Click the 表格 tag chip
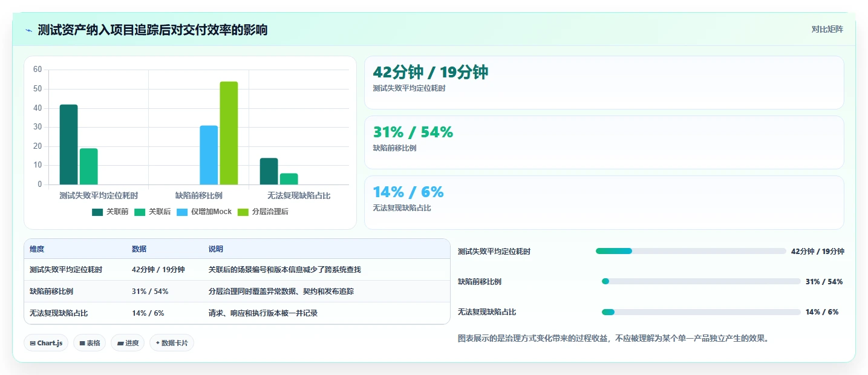This screenshot has width=868, height=375. (x=90, y=343)
